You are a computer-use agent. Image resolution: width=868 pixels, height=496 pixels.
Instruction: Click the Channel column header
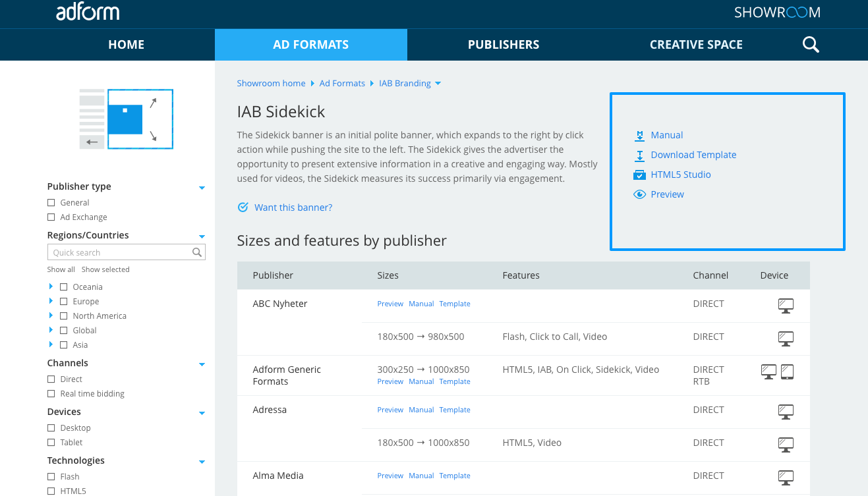(x=710, y=275)
